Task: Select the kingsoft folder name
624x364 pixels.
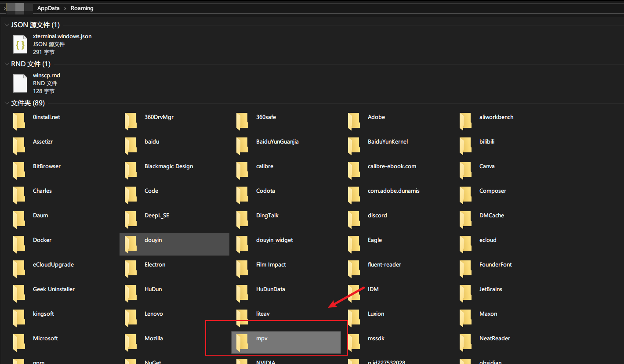Action: (x=44, y=314)
